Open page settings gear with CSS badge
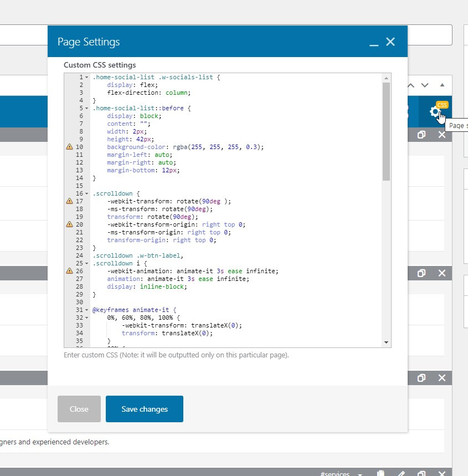468x476 pixels. coord(435,112)
